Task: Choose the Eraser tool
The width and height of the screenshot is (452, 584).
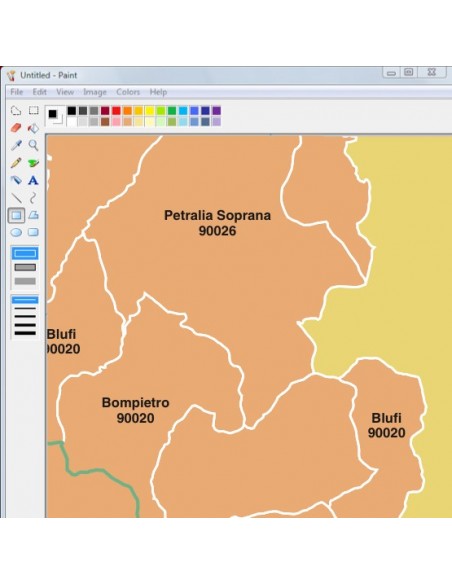Action: [16, 128]
